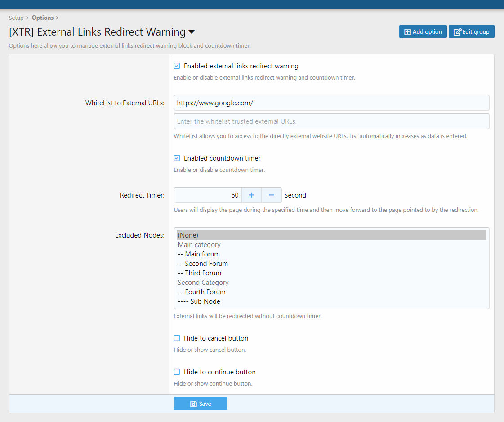Click the Redirect Timer number field
Viewport: 504px width, 422px height.
pyautogui.click(x=208, y=195)
